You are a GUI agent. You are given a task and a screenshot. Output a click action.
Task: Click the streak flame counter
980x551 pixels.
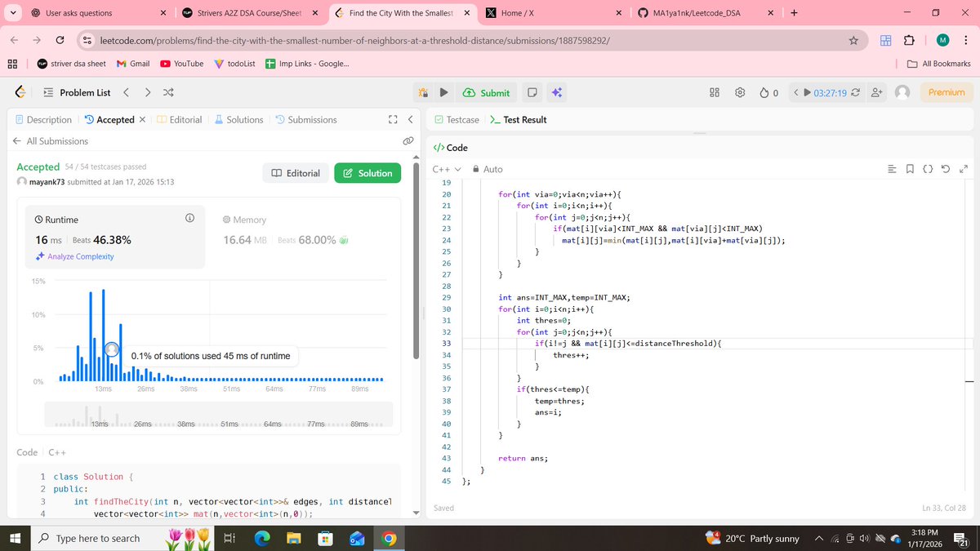(x=769, y=92)
